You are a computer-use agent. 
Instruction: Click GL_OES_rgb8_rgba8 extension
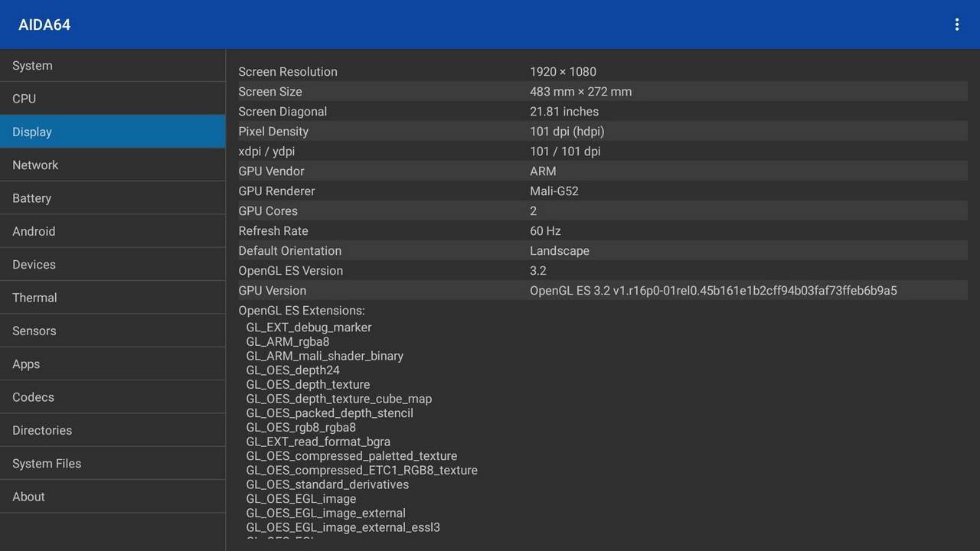click(x=301, y=427)
